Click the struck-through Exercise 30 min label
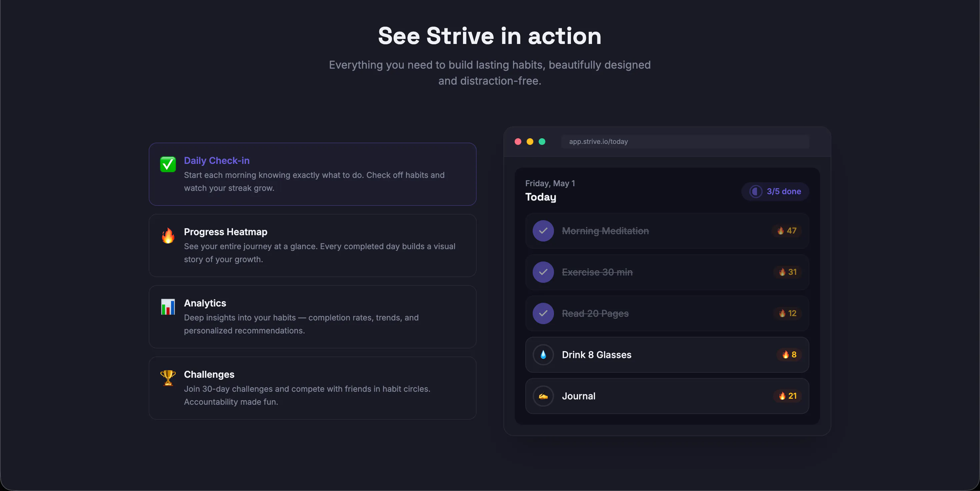The height and width of the screenshot is (491, 980). tap(597, 272)
